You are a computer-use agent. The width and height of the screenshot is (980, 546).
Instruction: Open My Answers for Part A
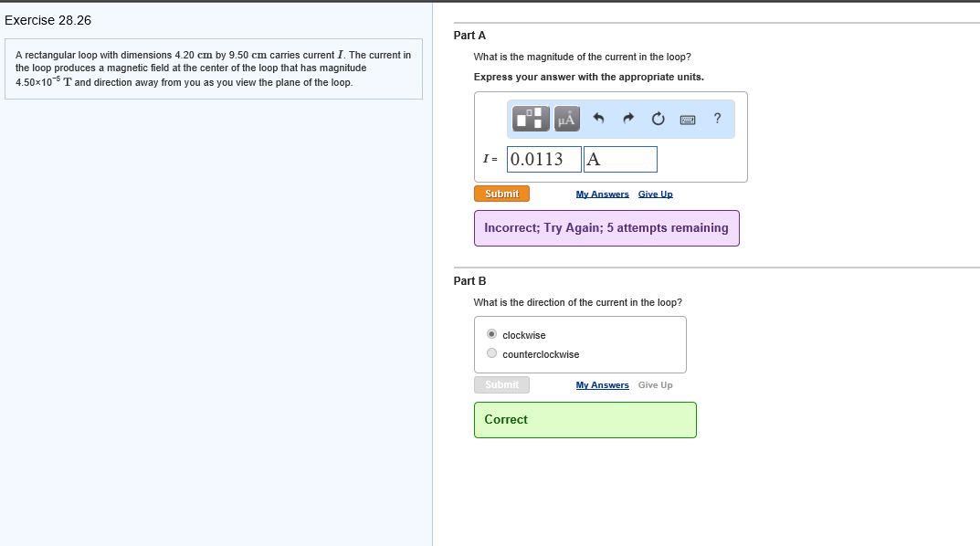click(x=602, y=194)
